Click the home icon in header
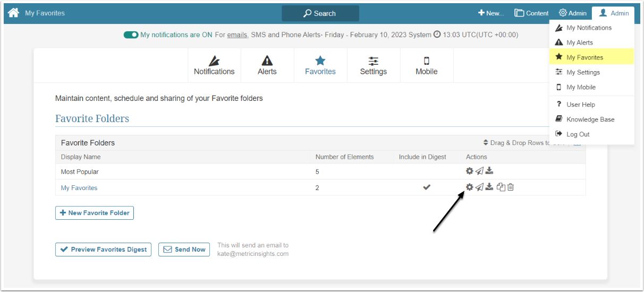The image size is (644, 292). point(14,13)
